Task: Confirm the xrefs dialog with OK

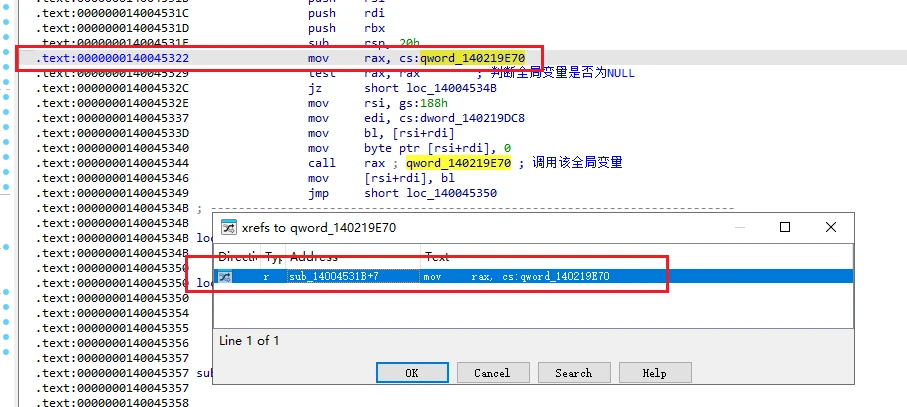Action: (412, 373)
